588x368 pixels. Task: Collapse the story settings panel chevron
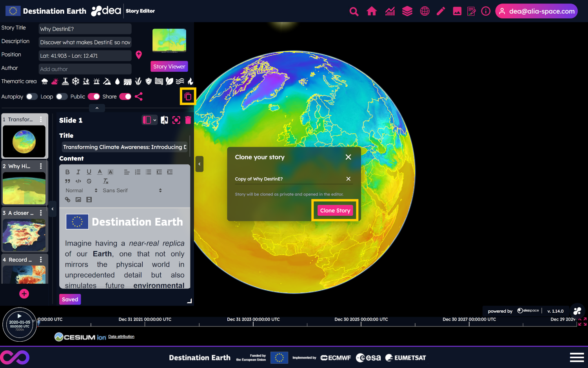97,108
